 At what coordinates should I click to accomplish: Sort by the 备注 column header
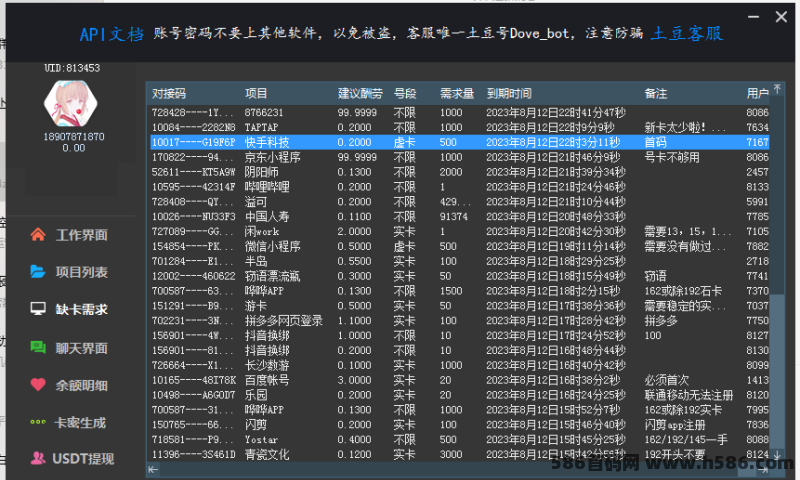(656, 93)
